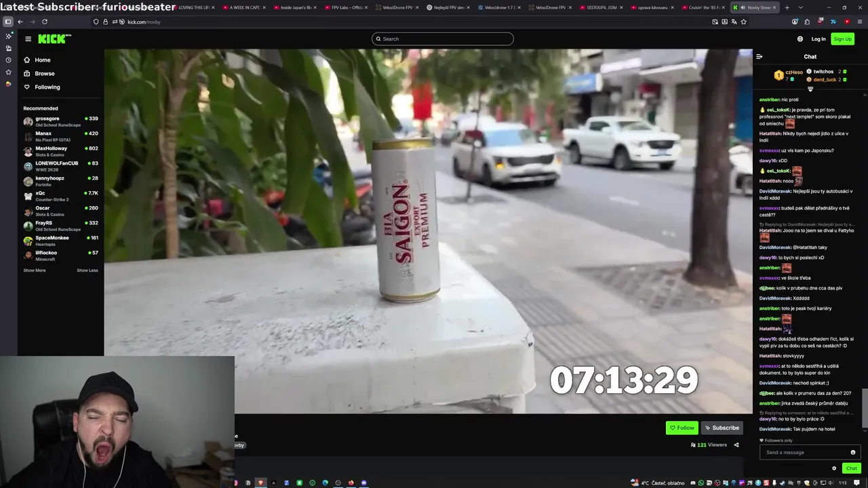Click the stream video player

429,231
